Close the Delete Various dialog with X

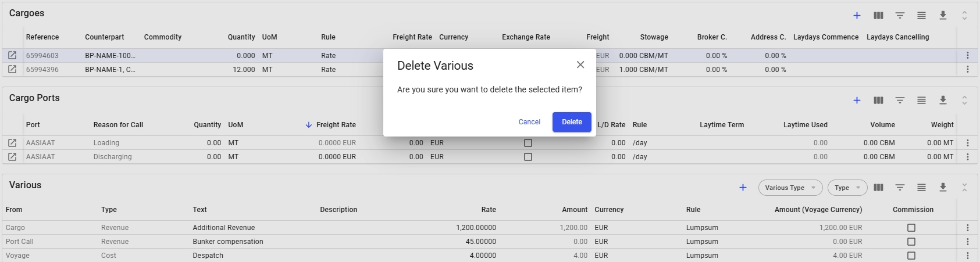point(580,65)
